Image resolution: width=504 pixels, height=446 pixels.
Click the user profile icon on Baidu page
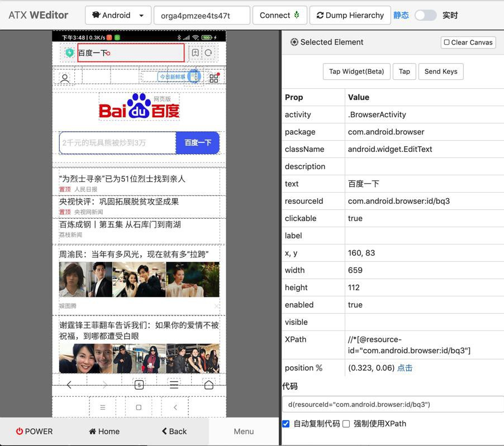click(x=65, y=78)
